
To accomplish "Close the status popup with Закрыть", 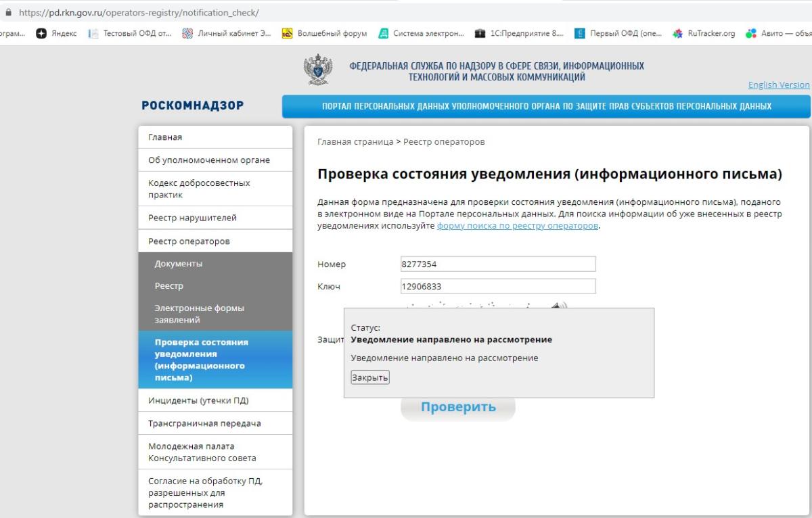I will click(369, 377).
